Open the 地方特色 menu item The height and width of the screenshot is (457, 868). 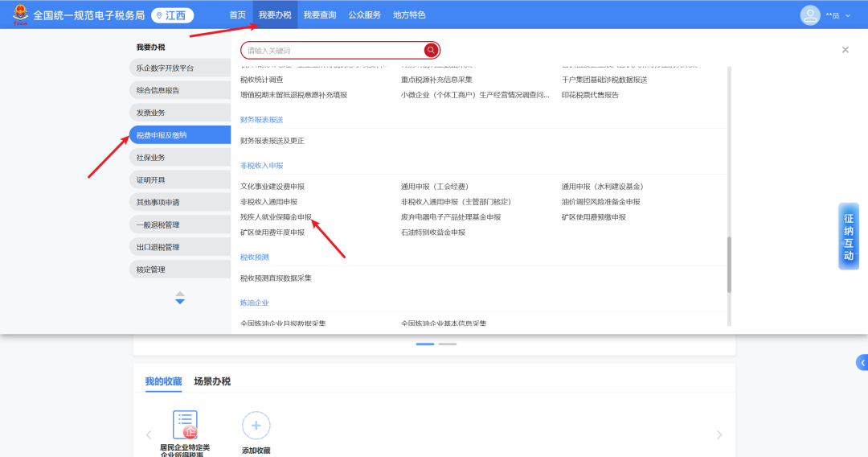click(x=409, y=15)
